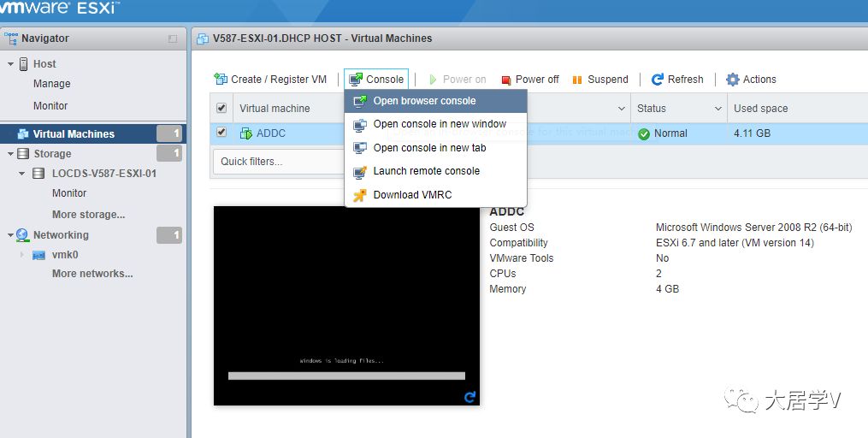Click the Refresh arrow icon in toolbar
This screenshot has width=868, height=438.
click(x=657, y=80)
